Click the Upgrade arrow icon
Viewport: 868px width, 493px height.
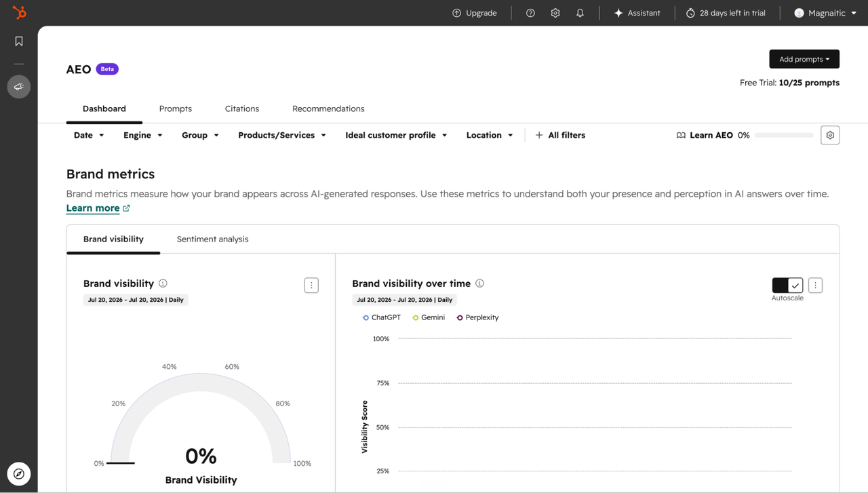pyautogui.click(x=456, y=13)
